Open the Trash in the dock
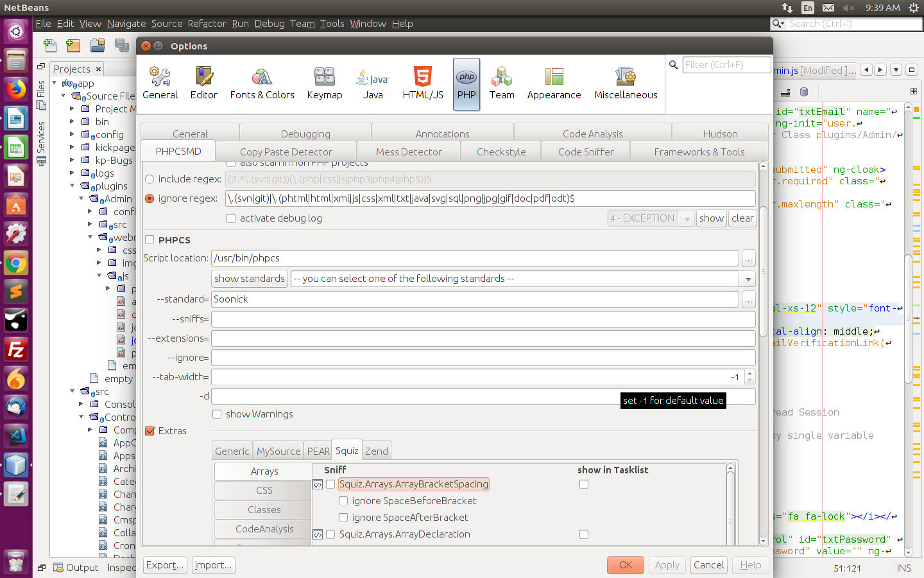This screenshot has width=924, height=578. coord(16,563)
